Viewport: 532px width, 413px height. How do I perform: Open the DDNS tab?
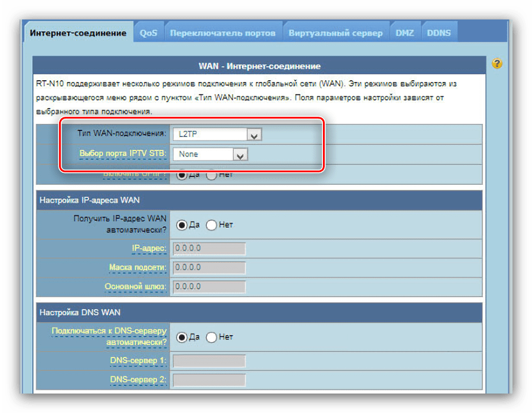click(x=439, y=33)
